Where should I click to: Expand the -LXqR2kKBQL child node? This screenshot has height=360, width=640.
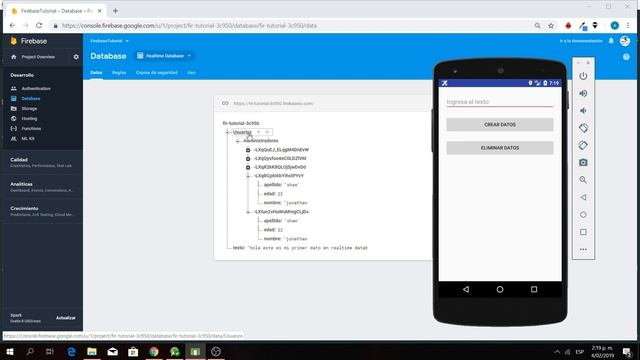click(248, 167)
